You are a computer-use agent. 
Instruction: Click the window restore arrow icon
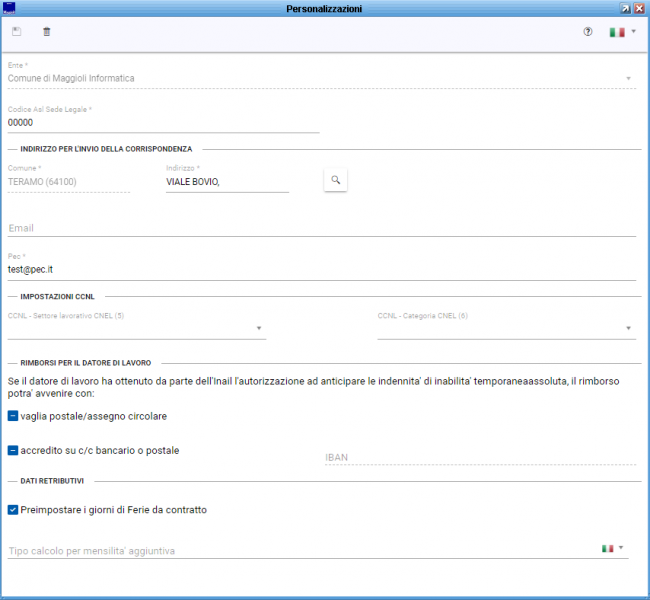tap(625, 8)
